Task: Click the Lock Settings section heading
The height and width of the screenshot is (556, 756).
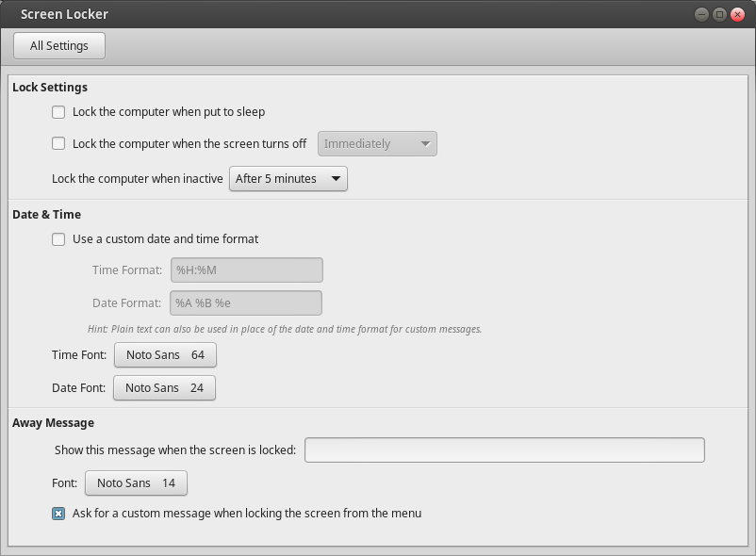Action: point(50,88)
